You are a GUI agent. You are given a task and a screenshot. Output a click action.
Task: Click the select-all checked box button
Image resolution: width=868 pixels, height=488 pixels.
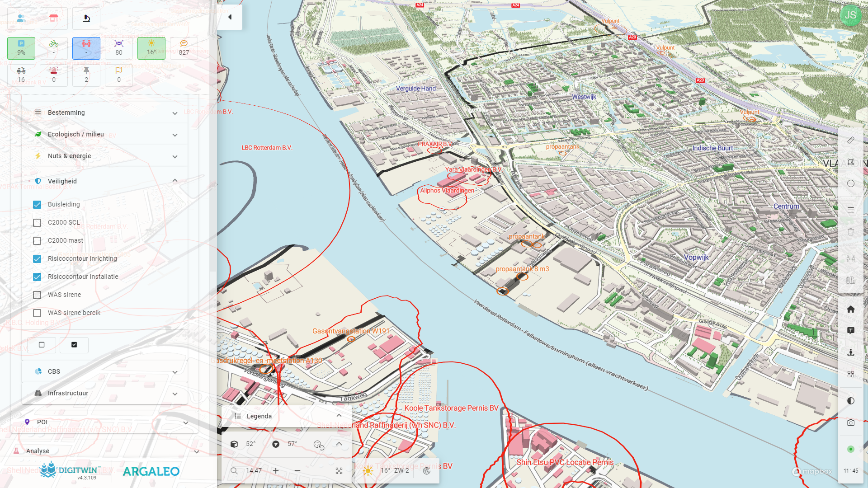click(74, 345)
